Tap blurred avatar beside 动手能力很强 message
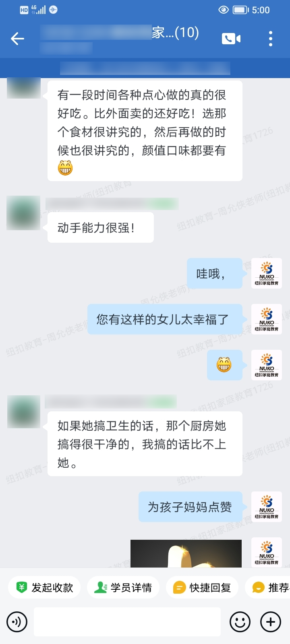This screenshot has width=290, height=644. pos(23,213)
